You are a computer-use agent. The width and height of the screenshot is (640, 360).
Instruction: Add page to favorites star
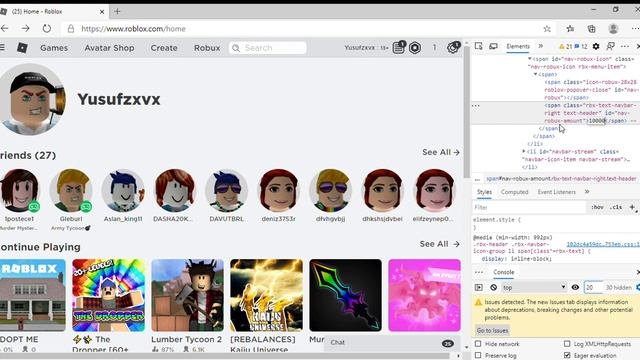pyautogui.click(x=547, y=29)
